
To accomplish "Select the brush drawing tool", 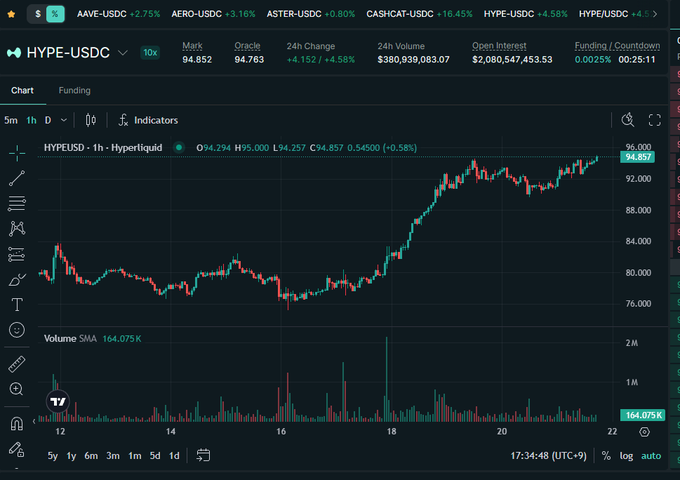I will pyautogui.click(x=17, y=280).
